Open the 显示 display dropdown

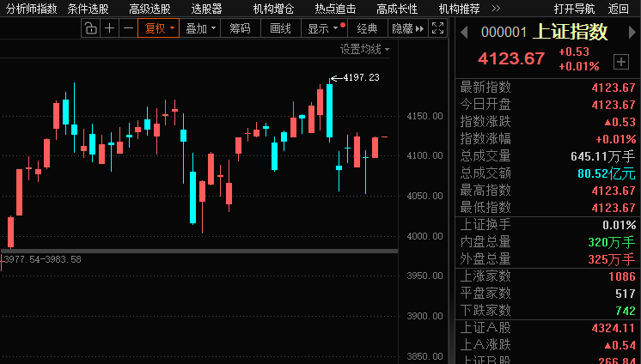click(x=323, y=28)
